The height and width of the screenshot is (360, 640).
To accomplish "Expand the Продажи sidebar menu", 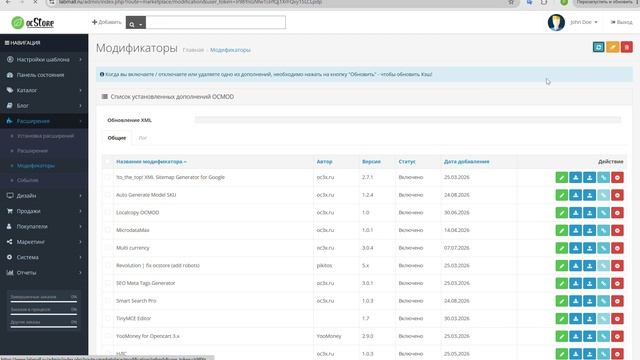I will click(44, 211).
